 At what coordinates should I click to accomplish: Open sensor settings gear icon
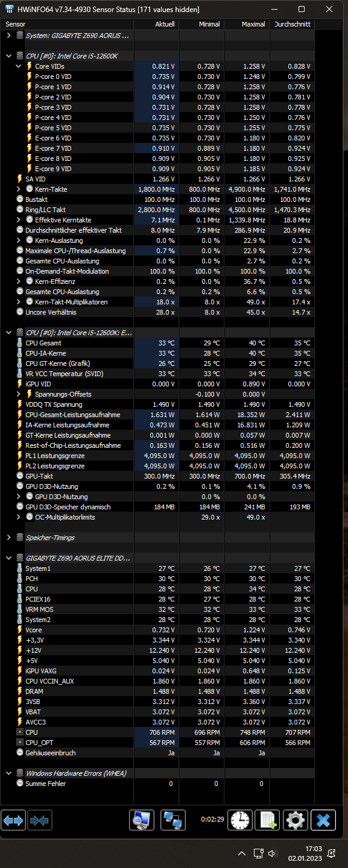295,820
